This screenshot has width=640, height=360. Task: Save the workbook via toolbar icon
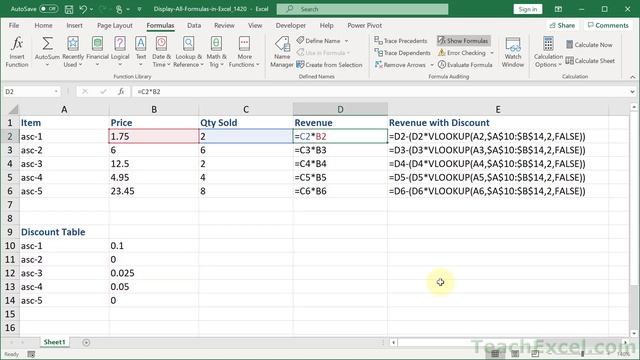[69, 9]
